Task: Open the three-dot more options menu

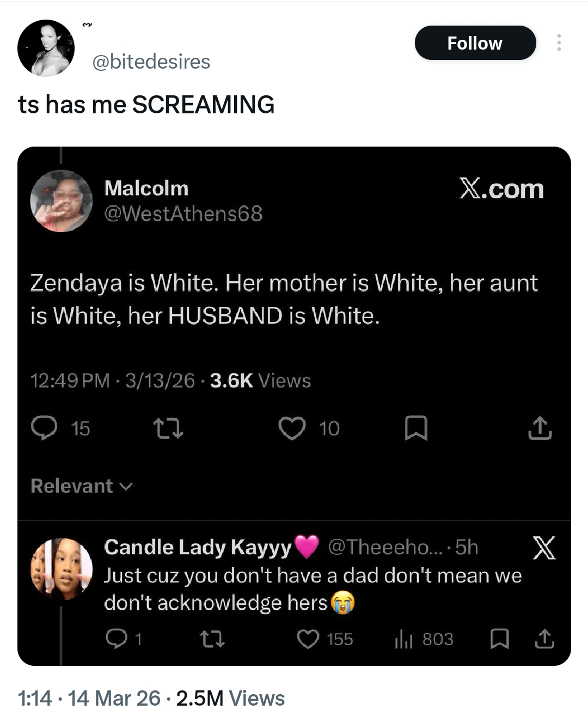Action: [x=559, y=43]
